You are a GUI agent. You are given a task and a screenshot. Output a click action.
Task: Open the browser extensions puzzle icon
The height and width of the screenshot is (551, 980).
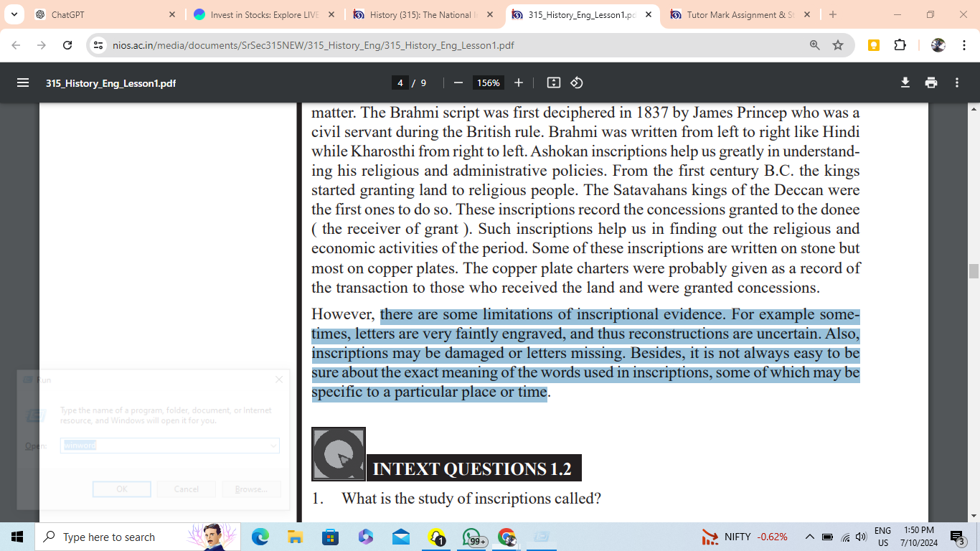[900, 45]
